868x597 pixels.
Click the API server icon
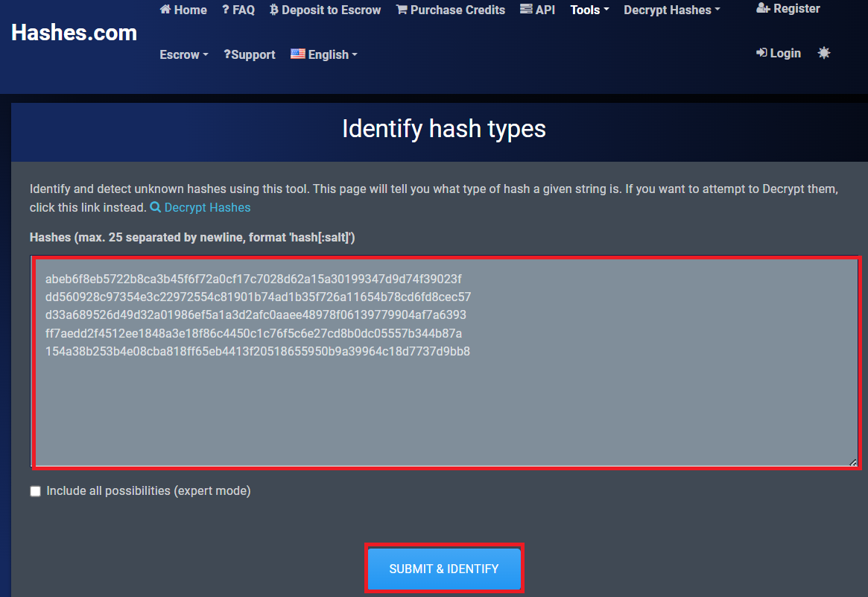[x=526, y=10]
